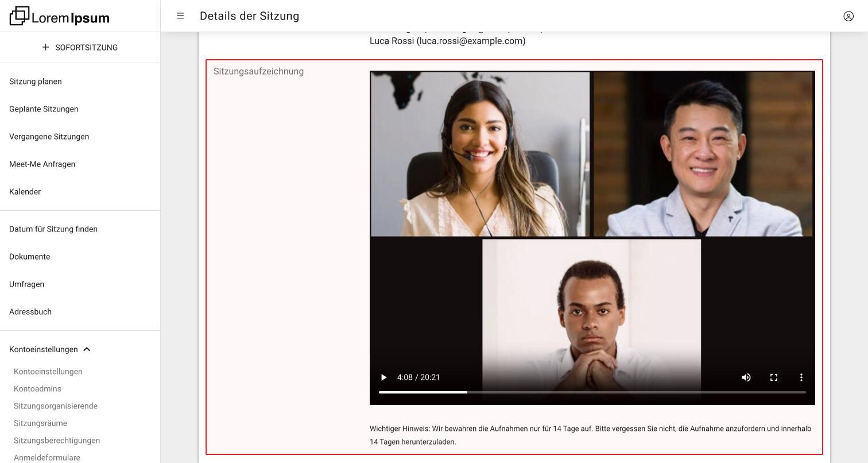Open the user account icon
The width and height of the screenshot is (868, 463).
pyautogui.click(x=848, y=16)
